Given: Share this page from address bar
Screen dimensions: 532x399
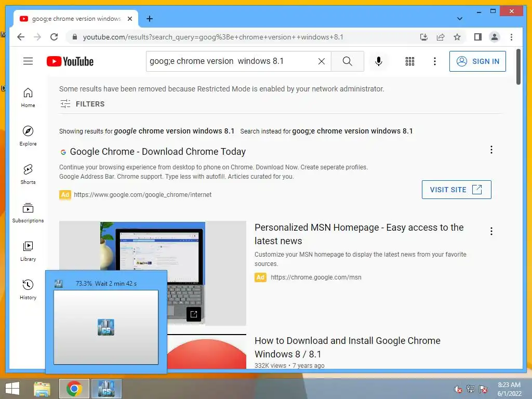Looking at the screenshot, I should (x=441, y=37).
